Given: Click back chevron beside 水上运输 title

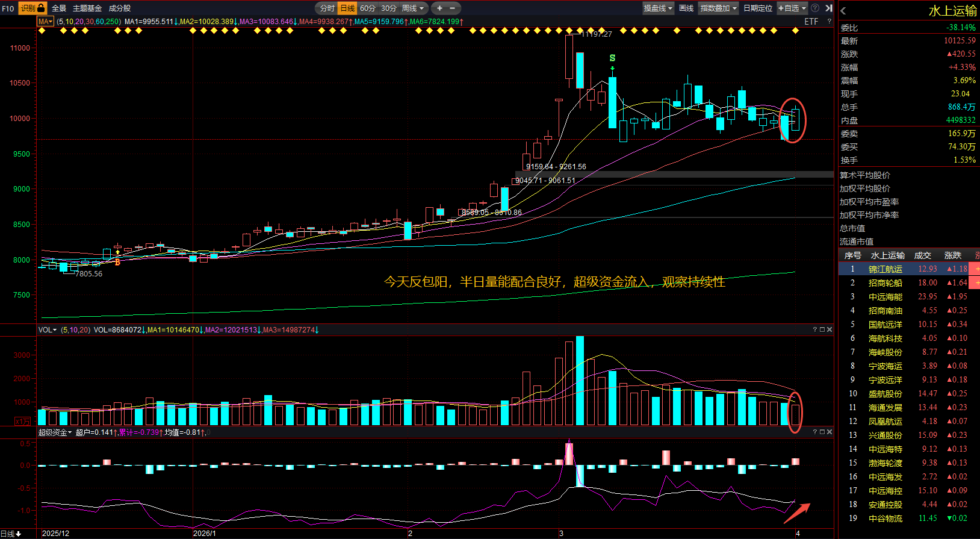Looking at the screenshot, I should point(843,11).
